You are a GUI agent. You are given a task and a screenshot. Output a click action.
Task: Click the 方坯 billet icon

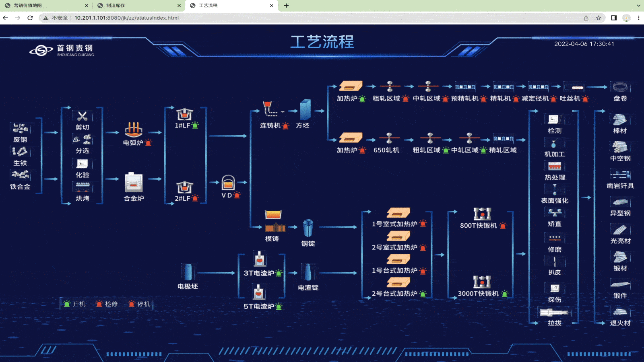305,110
